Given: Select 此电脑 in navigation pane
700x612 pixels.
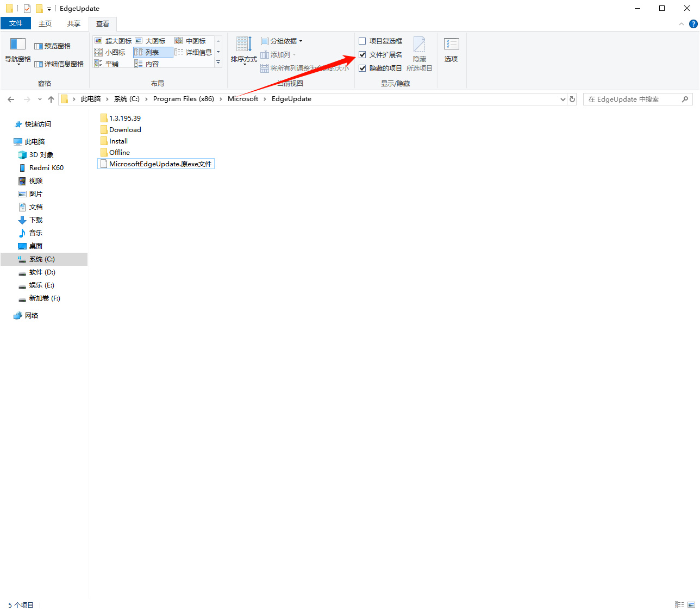Looking at the screenshot, I should click(30, 142).
